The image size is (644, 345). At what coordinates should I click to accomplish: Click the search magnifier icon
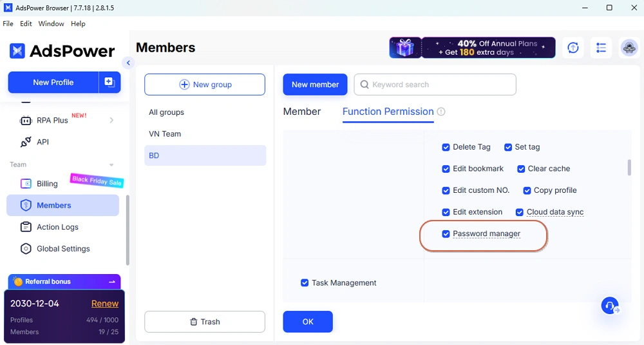365,84
